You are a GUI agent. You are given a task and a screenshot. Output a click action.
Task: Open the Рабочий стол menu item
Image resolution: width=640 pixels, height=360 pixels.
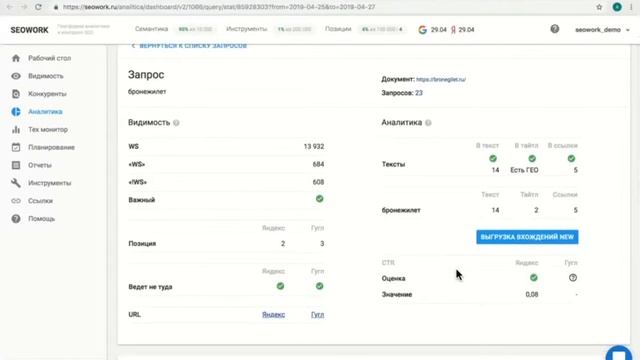tap(49, 58)
